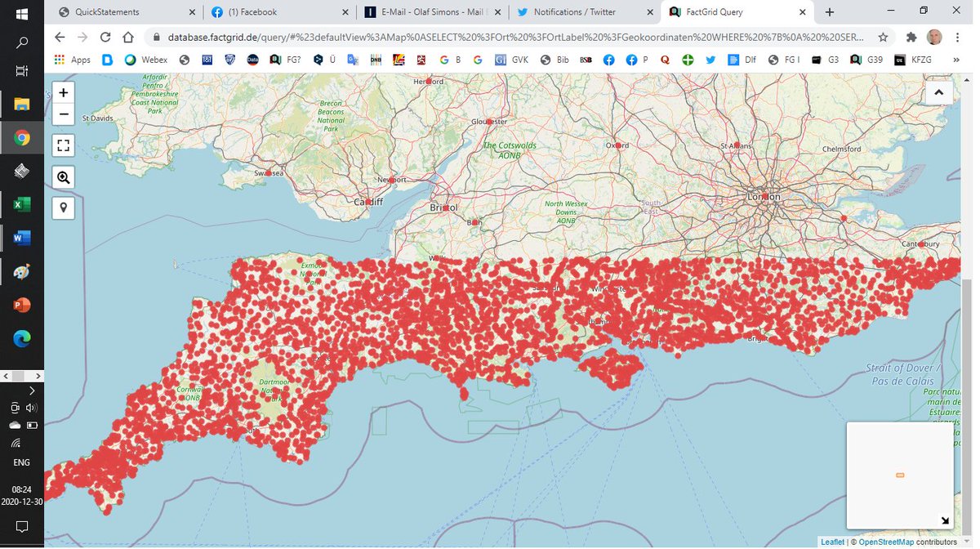This screenshot has height=549, width=980.
Task: Collapse the minimap using its corner arrow
Action: [945, 520]
